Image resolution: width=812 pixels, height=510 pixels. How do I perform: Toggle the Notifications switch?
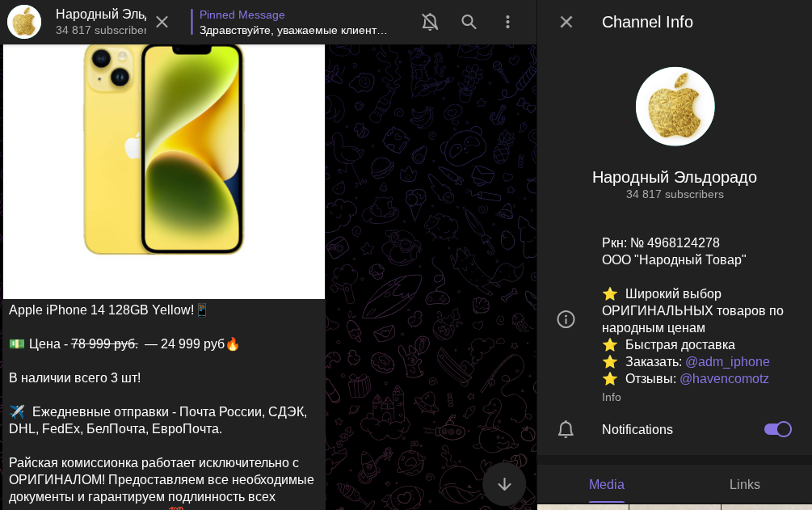click(777, 429)
